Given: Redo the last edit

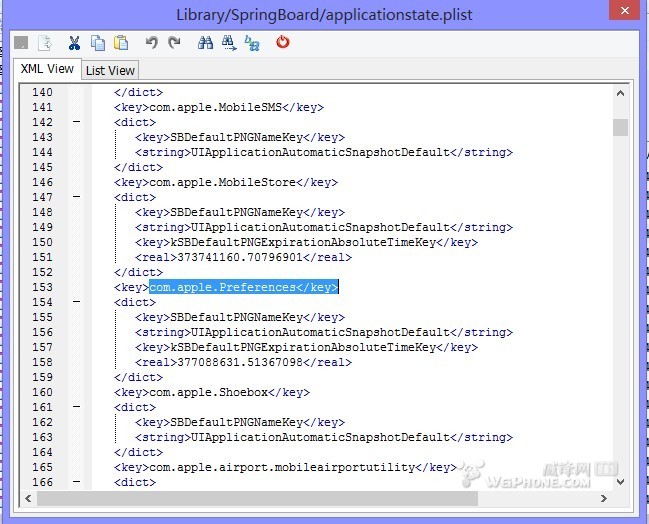Looking at the screenshot, I should point(174,42).
